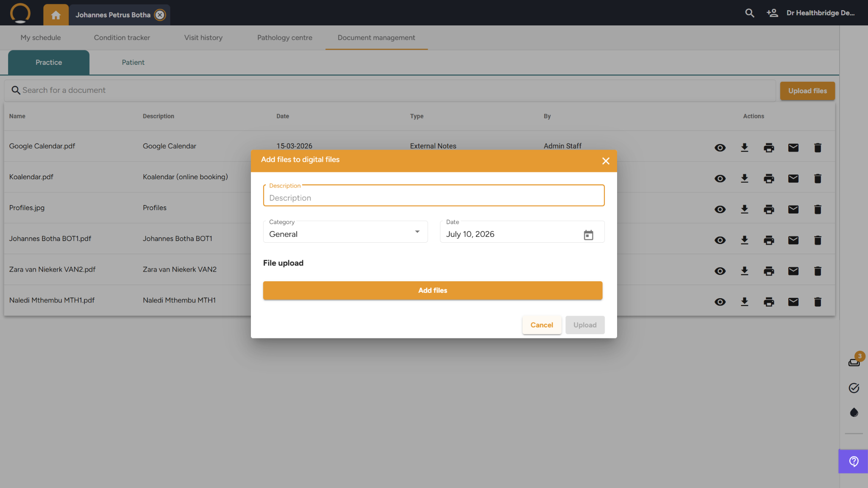Switch to My schedule tab
Viewport: 868px width, 488px height.
tap(41, 38)
